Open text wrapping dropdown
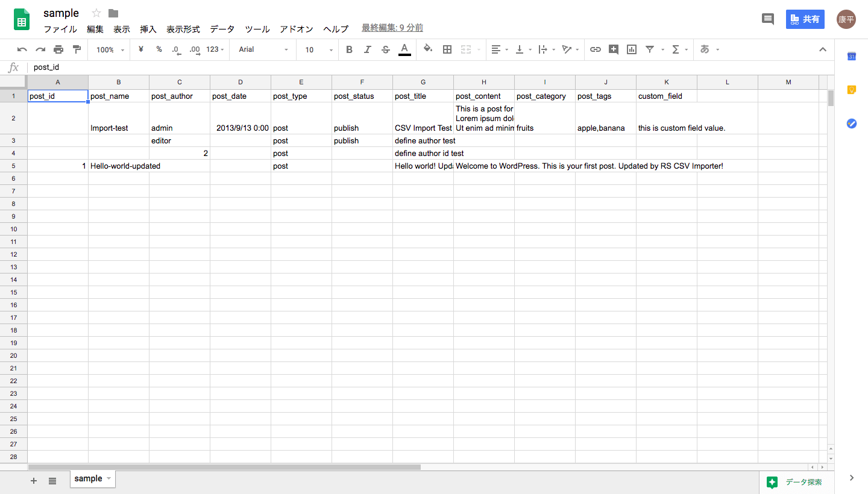 click(x=547, y=49)
